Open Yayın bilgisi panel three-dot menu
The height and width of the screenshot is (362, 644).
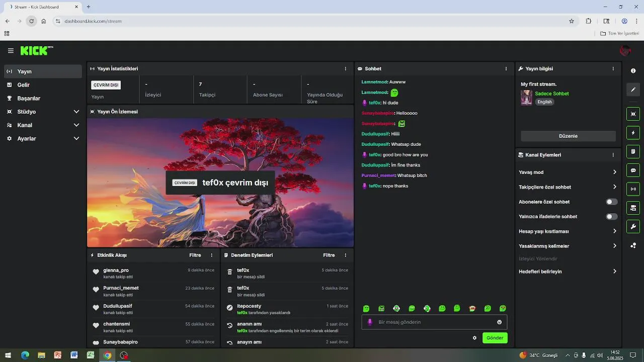click(613, 68)
